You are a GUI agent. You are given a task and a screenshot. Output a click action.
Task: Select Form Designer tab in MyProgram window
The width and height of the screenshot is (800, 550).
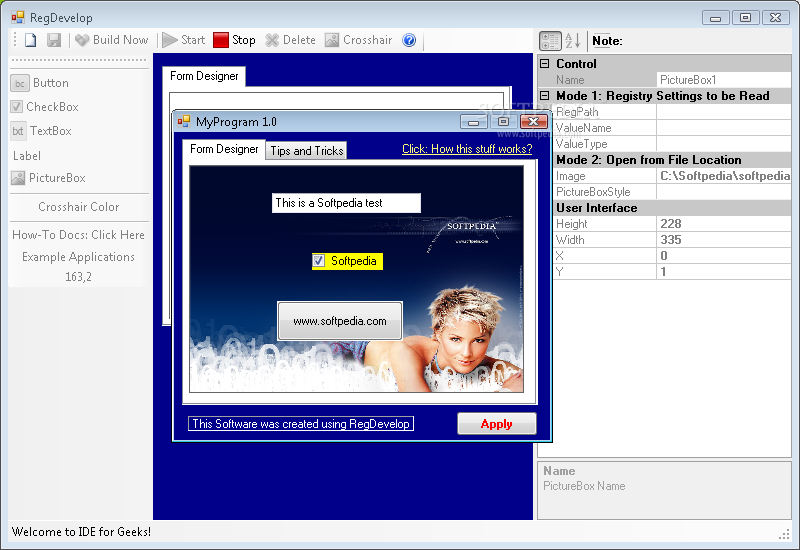click(x=224, y=149)
